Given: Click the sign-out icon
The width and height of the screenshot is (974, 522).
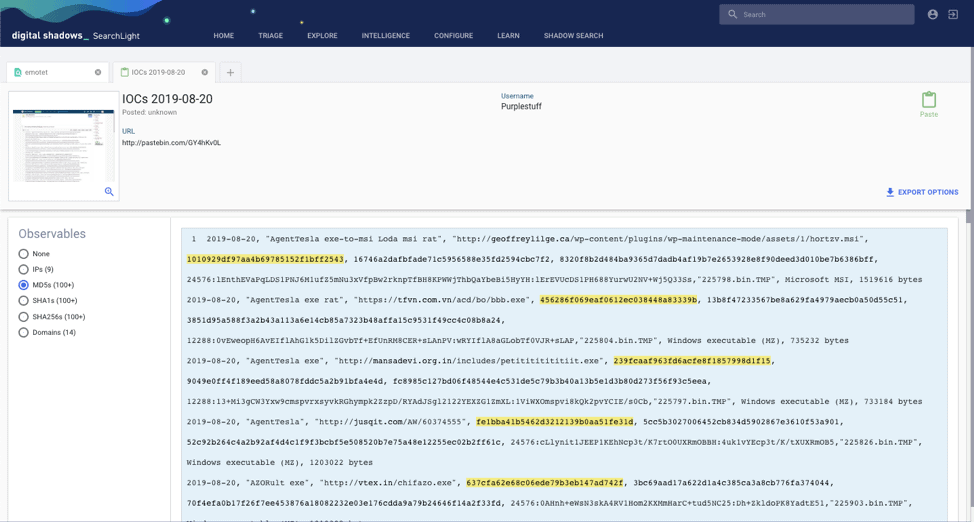Looking at the screenshot, I should click(953, 14).
